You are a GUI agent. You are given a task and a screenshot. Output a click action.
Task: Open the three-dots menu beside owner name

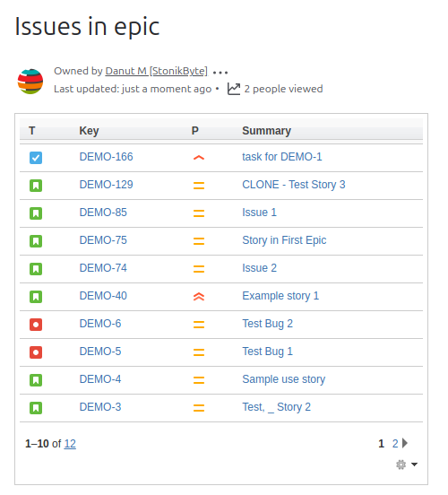[x=220, y=73]
